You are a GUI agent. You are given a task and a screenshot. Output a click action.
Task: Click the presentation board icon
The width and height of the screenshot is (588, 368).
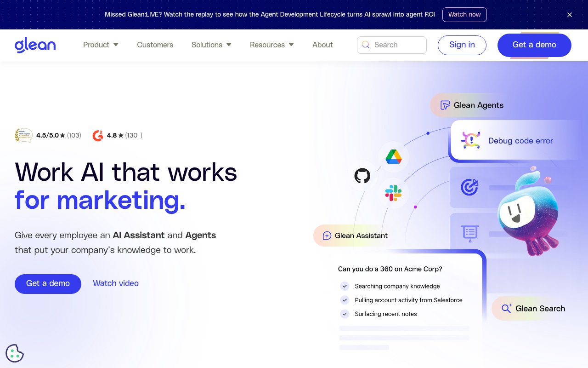pos(470,233)
